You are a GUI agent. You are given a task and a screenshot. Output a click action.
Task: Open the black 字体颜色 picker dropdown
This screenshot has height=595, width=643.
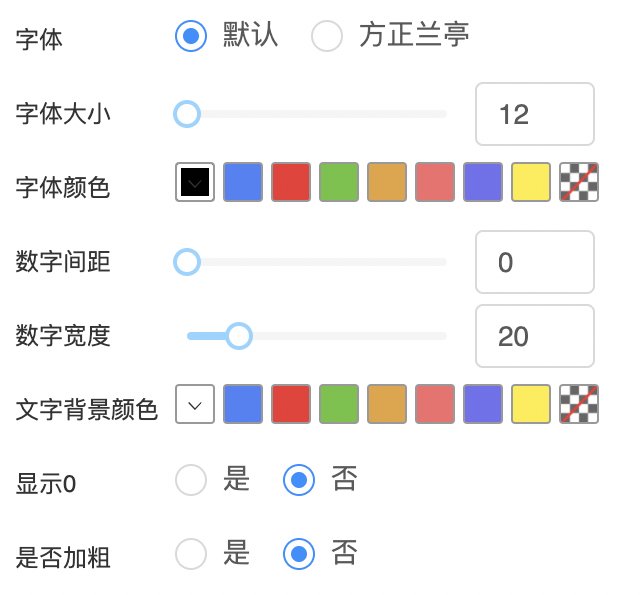click(x=195, y=182)
